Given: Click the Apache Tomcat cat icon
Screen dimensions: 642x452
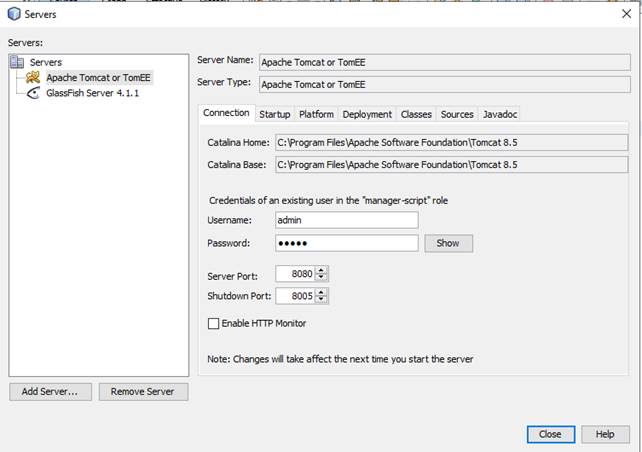Looking at the screenshot, I should (33, 77).
